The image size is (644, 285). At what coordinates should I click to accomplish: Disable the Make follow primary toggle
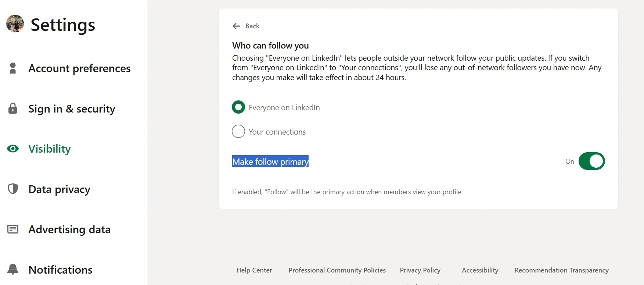click(591, 161)
